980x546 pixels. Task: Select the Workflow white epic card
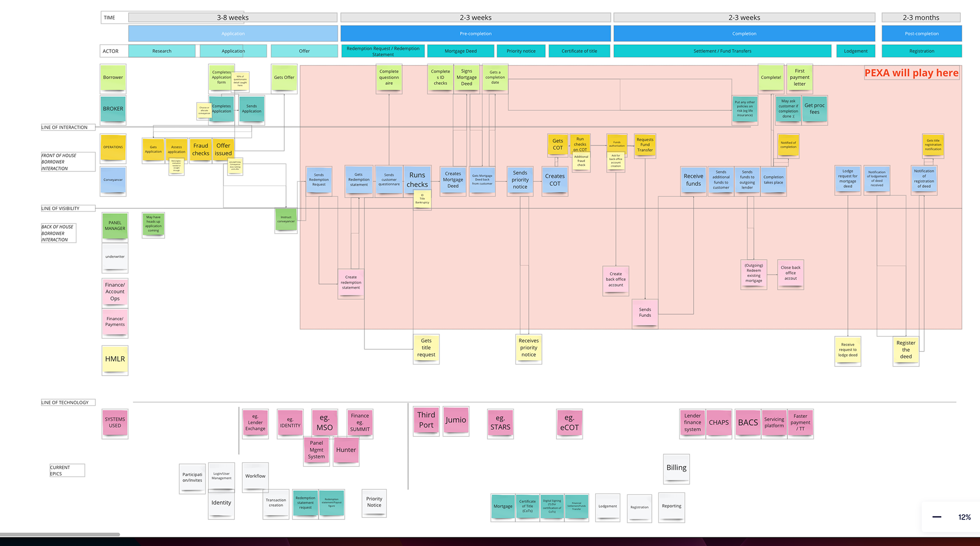[x=255, y=477]
